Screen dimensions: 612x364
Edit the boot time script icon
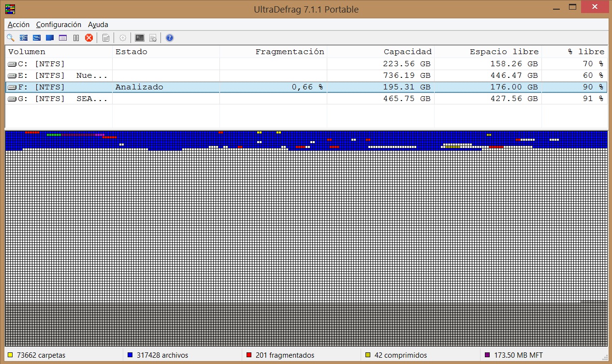(x=153, y=38)
